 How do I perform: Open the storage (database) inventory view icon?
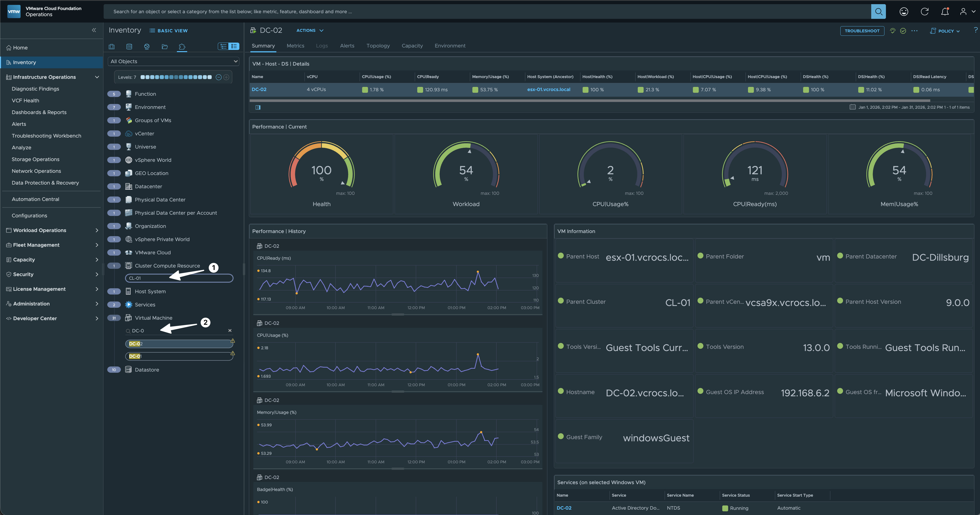click(129, 47)
